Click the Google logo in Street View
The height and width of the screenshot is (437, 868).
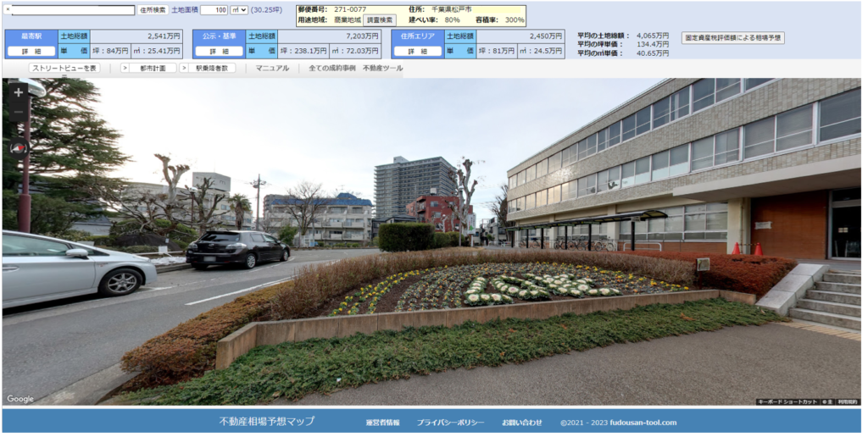click(20, 399)
